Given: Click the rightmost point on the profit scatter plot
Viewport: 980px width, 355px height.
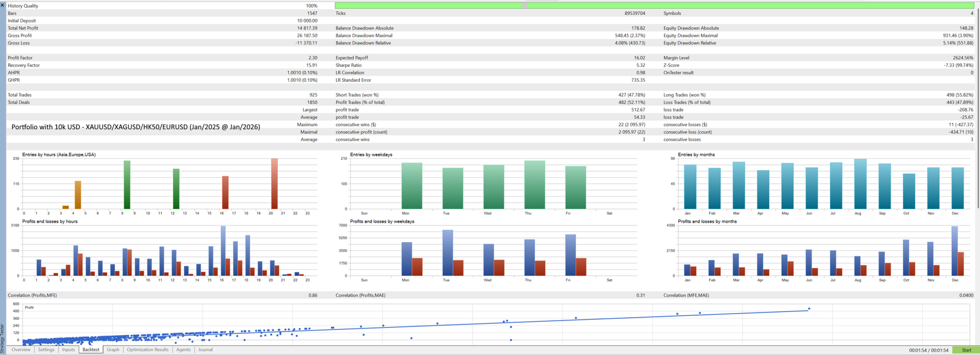Looking at the screenshot, I should [809, 309].
